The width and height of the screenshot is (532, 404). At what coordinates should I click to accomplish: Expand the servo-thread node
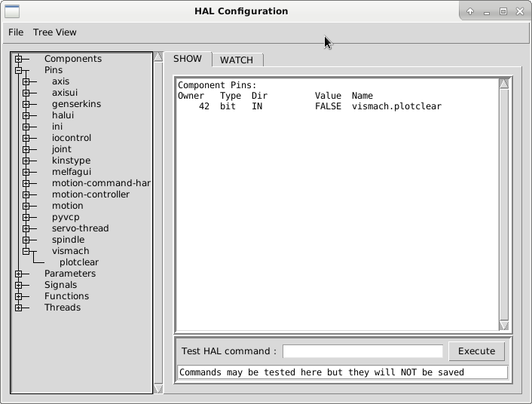click(x=26, y=228)
